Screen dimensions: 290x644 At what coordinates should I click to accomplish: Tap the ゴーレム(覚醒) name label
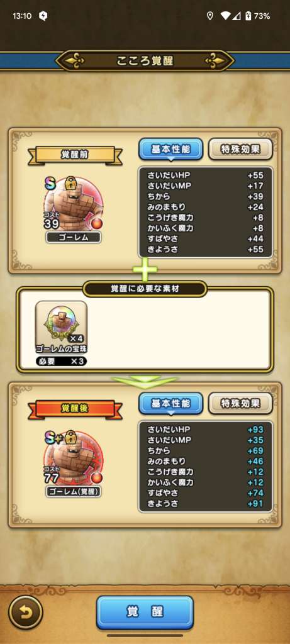tap(74, 491)
